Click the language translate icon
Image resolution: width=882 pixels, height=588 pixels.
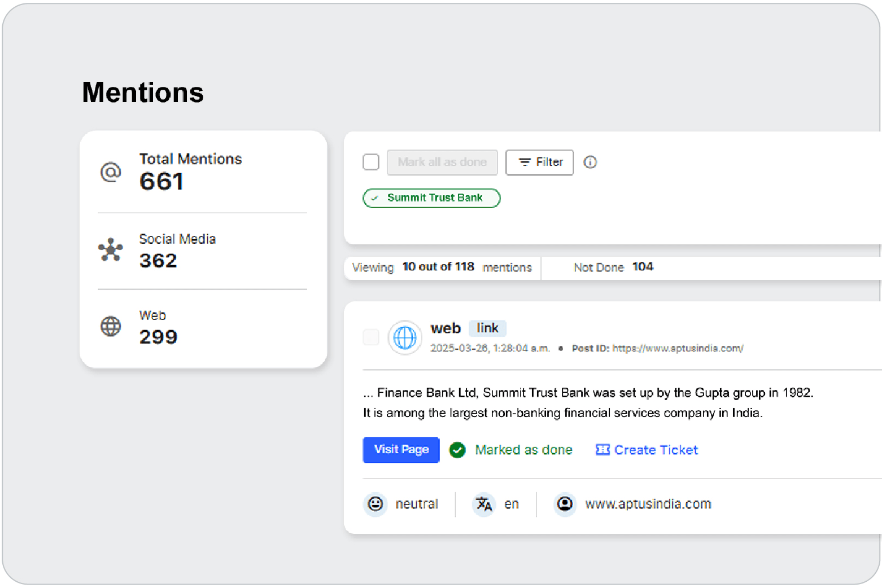(x=484, y=503)
